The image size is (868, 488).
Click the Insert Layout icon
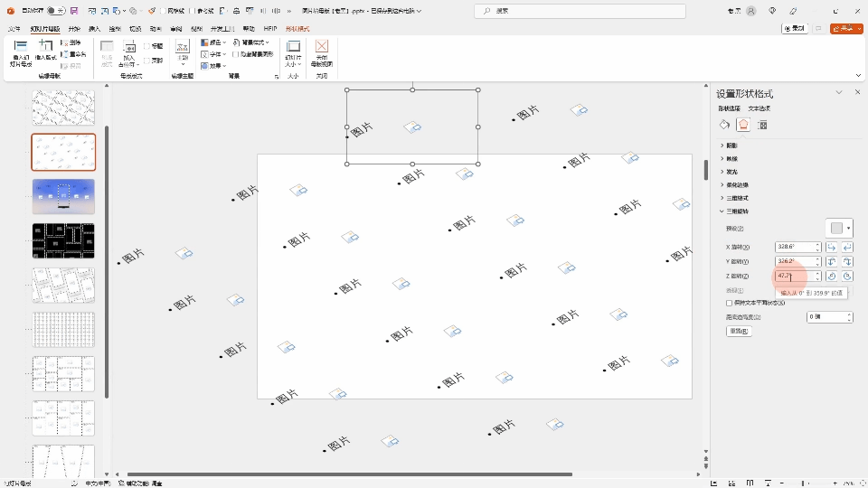click(x=45, y=46)
